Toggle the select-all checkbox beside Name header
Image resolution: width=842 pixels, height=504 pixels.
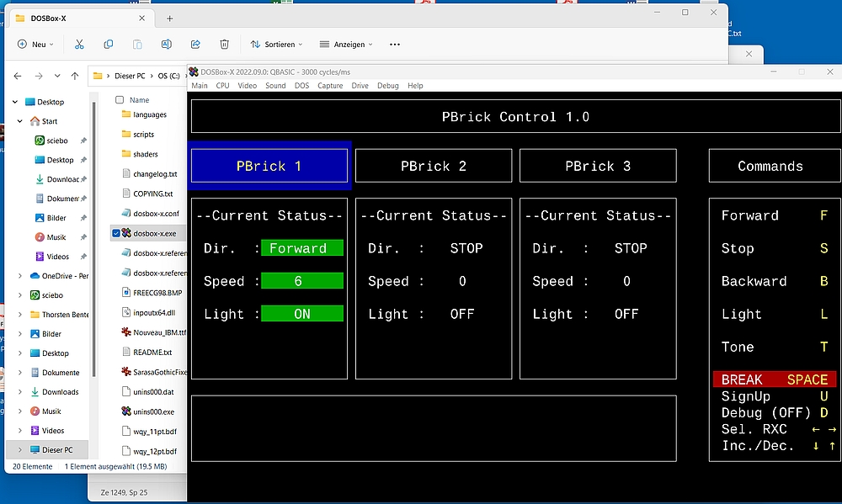pyautogui.click(x=120, y=100)
